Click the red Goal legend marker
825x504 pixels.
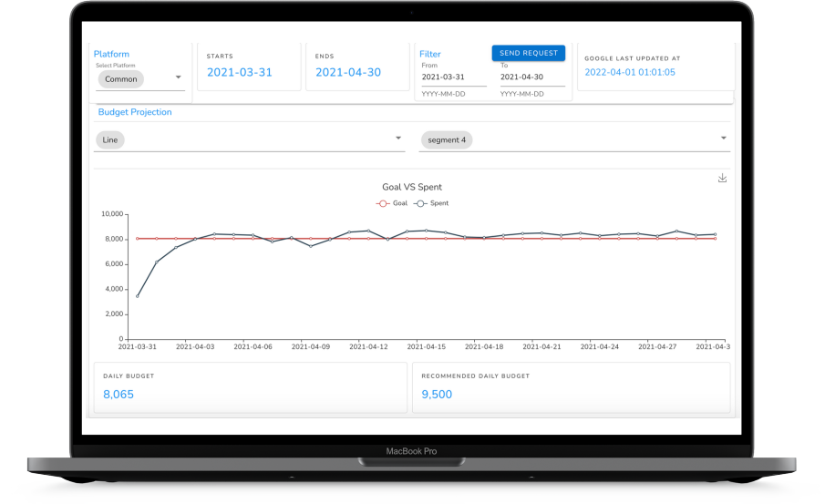tap(383, 203)
